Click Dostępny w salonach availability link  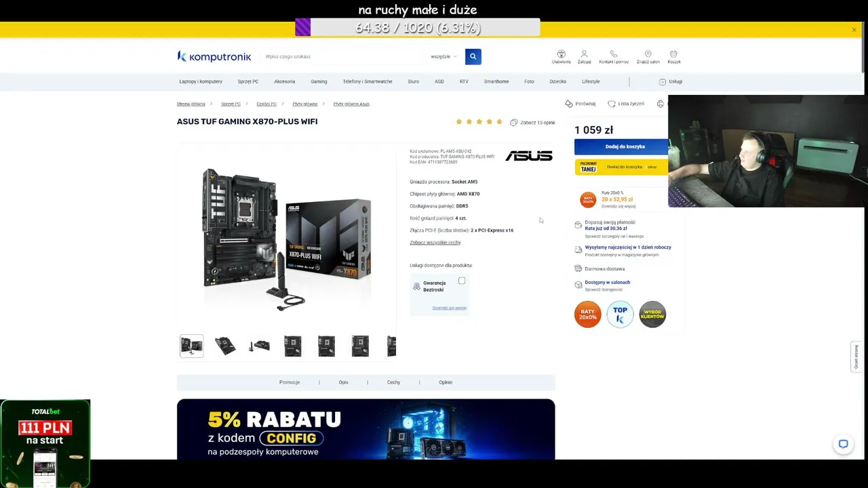point(608,282)
